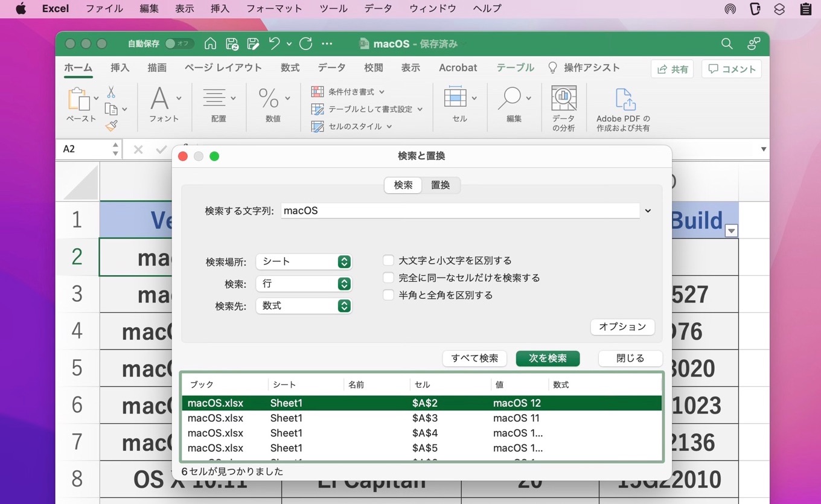Open the alignment (配置) group
The height and width of the screenshot is (504, 821).
pyautogui.click(x=214, y=98)
